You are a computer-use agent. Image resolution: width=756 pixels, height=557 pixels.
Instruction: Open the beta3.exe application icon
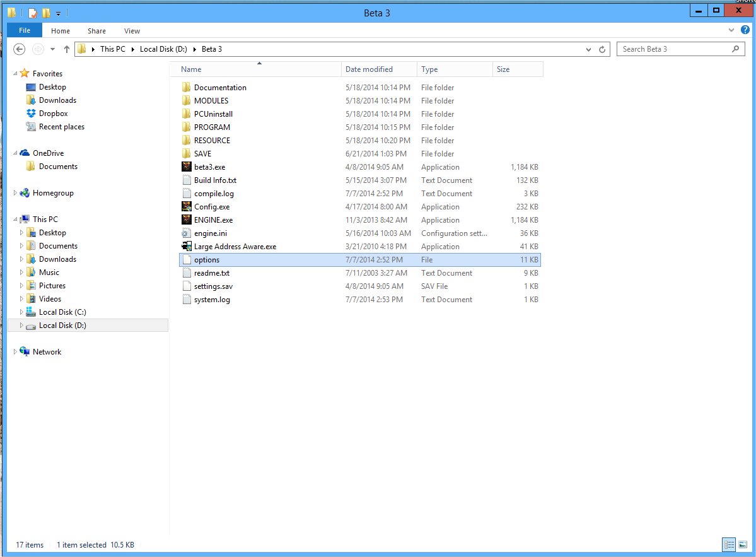click(186, 167)
